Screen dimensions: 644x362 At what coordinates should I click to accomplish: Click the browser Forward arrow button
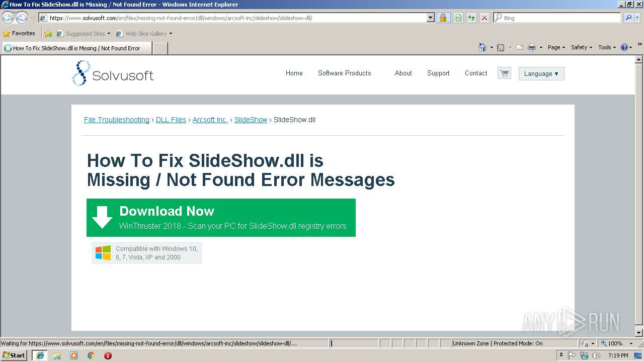click(22, 18)
